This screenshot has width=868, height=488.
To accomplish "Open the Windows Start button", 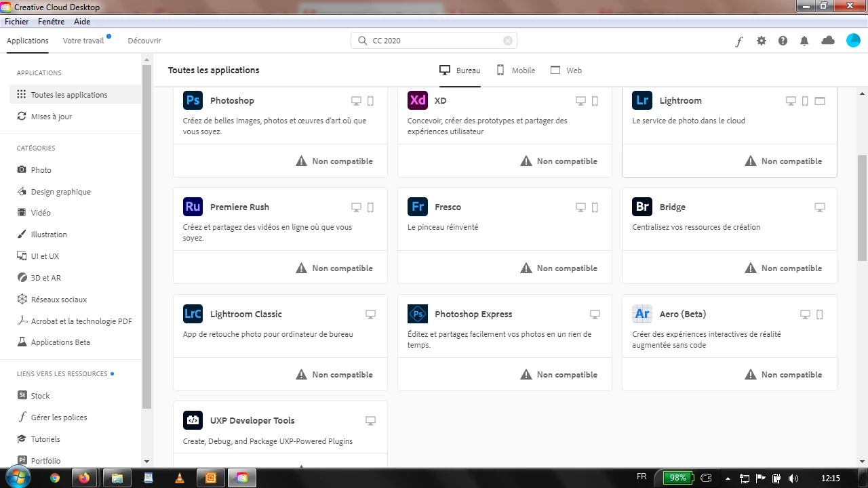I will pyautogui.click(x=18, y=477).
